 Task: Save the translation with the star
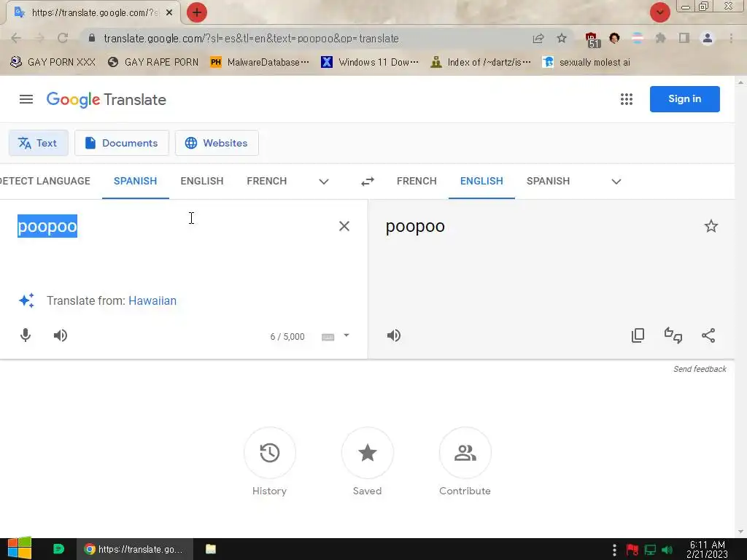click(x=711, y=226)
